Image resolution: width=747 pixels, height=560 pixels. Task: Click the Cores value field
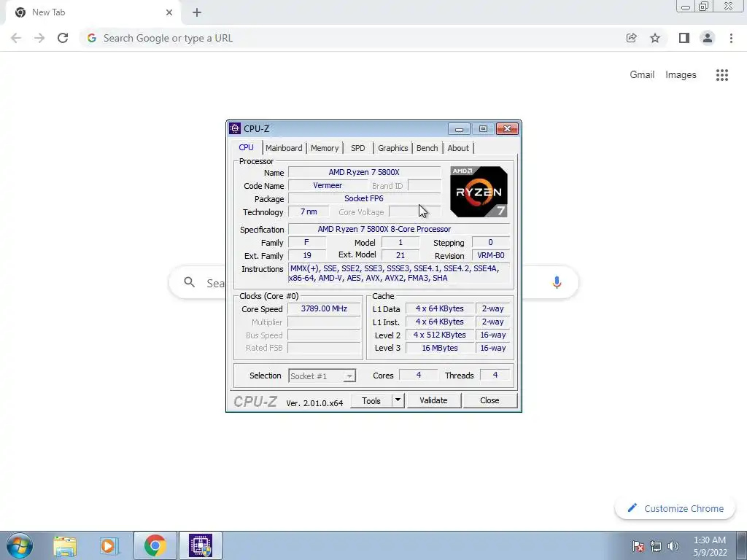[418, 376]
